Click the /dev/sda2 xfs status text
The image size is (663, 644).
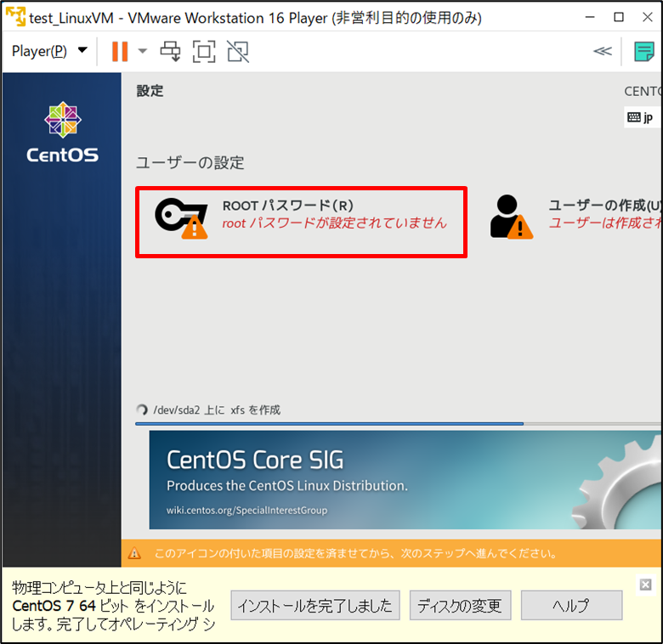pyautogui.click(x=217, y=410)
